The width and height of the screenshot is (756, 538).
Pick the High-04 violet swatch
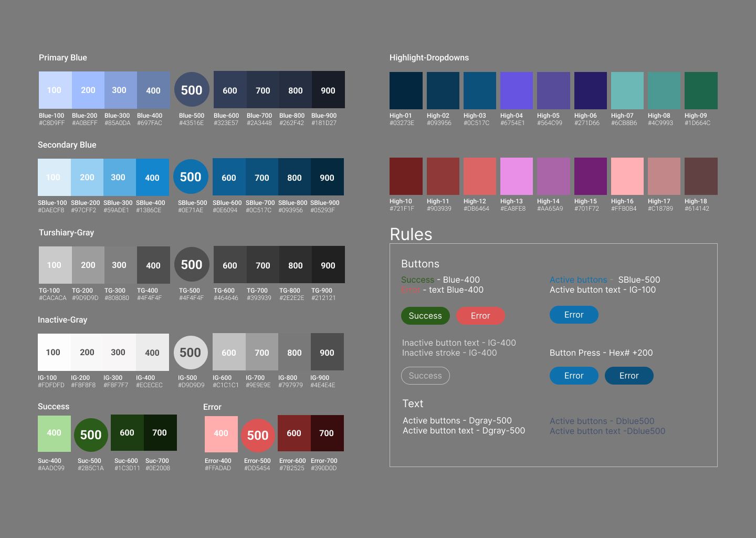pyautogui.click(x=517, y=90)
